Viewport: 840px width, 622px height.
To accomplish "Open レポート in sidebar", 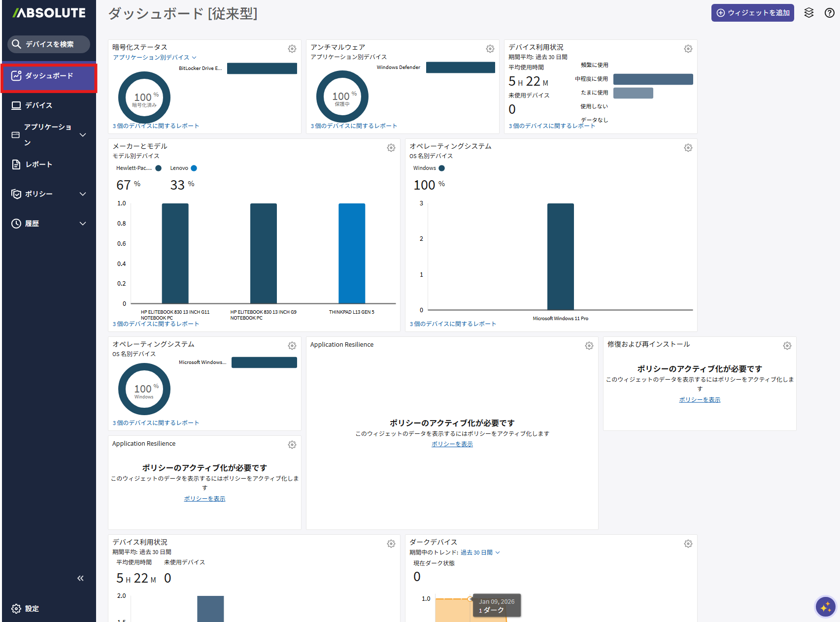I will [39, 164].
